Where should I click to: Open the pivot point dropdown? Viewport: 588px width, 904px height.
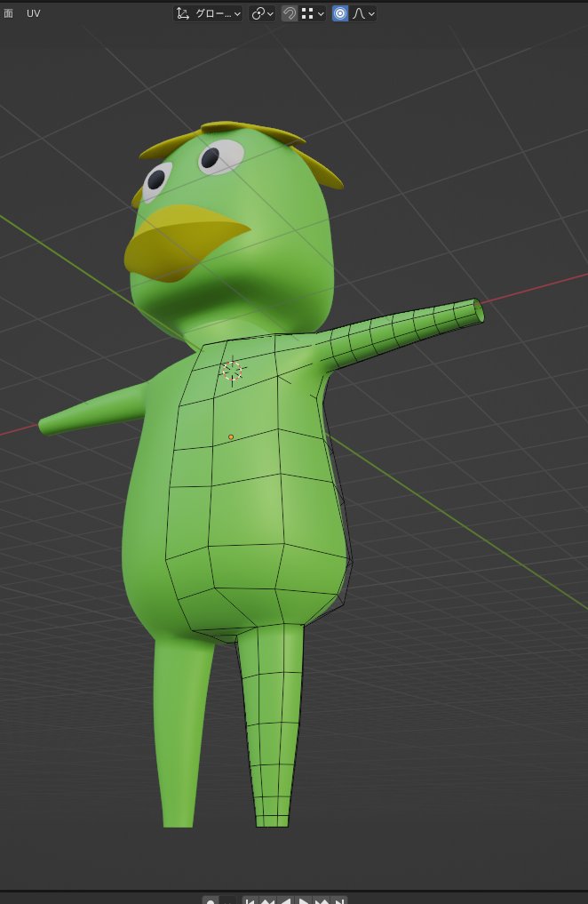262,13
